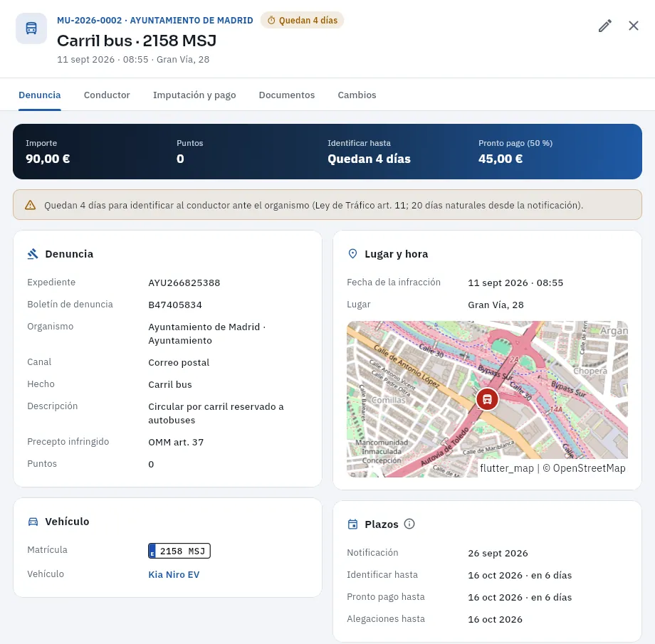The image size is (655, 644).
Task: Click the 2158 MSJ license plate badge
Action: coord(179,551)
